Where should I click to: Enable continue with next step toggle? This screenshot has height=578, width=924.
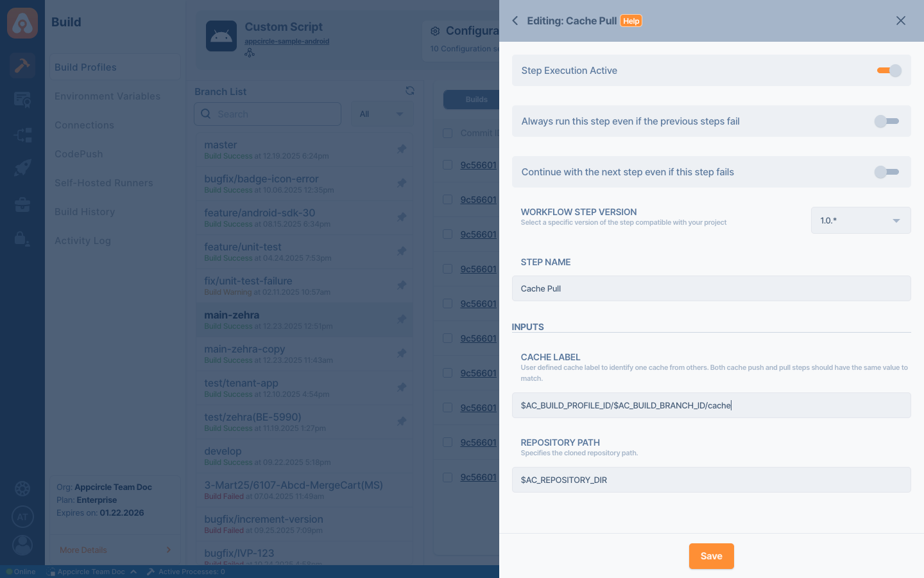point(886,171)
